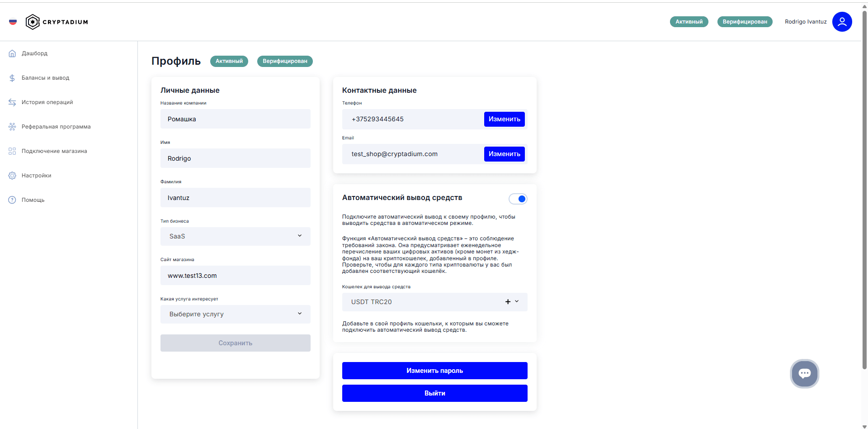The height and width of the screenshot is (429, 868).
Task: Click Верифицирован badge next to Профиль title
Action: 285,61
